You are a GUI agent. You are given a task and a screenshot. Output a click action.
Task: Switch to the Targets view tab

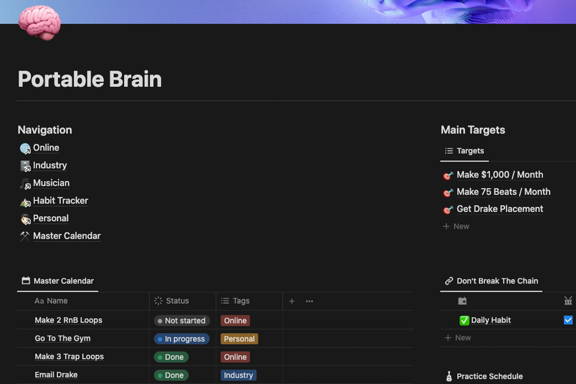[464, 151]
